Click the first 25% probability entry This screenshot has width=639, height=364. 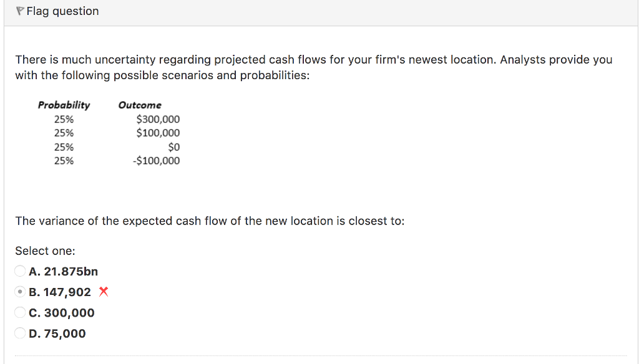[x=64, y=119]
